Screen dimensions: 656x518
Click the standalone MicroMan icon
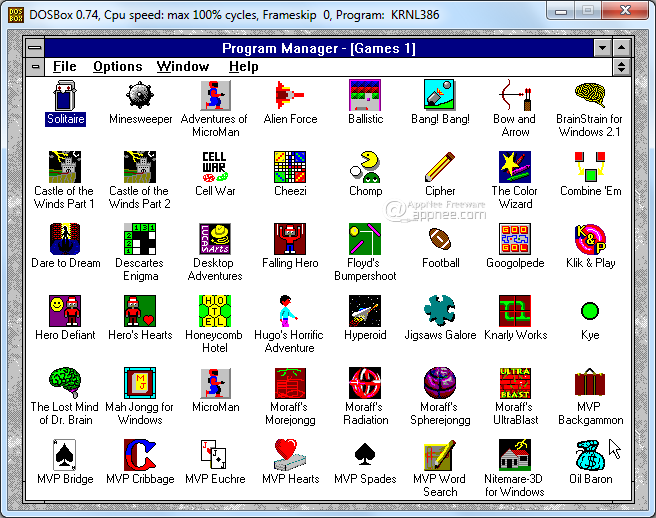point(215,383)
